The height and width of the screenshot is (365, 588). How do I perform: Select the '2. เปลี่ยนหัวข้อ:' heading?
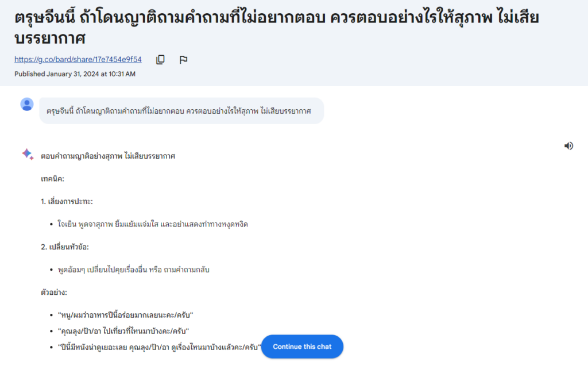(x=65, y=247)
